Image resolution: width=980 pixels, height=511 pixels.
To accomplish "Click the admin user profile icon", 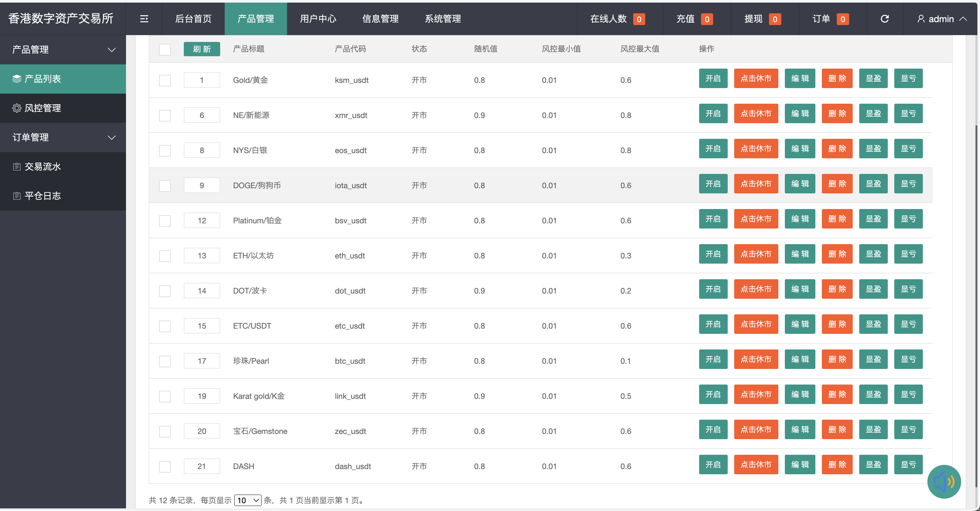I will coord(921,19).
